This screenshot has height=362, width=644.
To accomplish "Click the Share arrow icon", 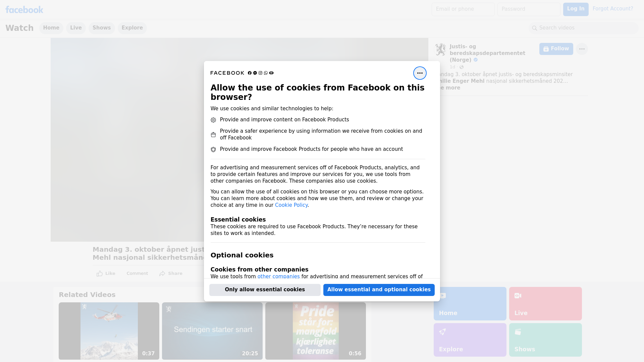I will tap(162, 274).
